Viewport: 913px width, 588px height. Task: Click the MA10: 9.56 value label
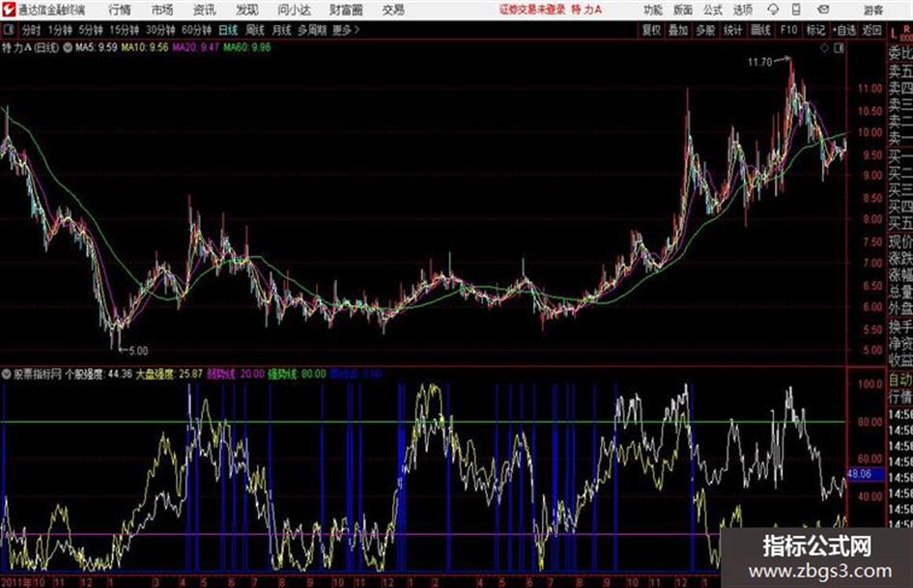click(x=145, y=47)
